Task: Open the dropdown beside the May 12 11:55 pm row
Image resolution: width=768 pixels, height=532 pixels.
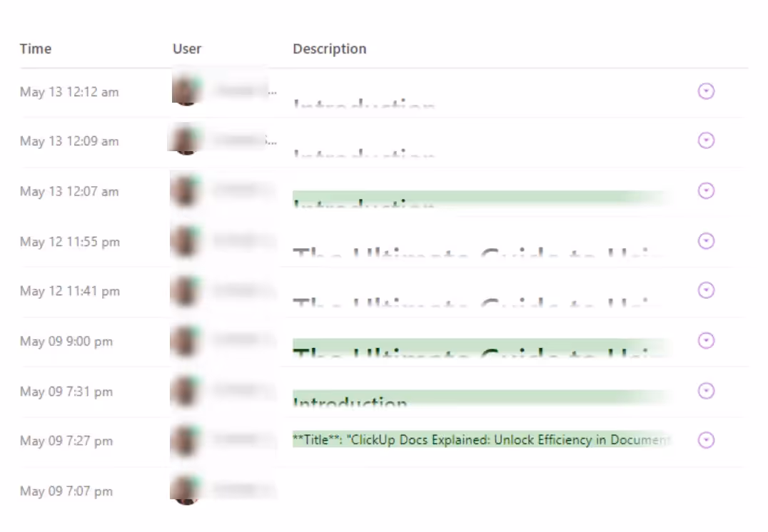Action: tap(705, 241)
